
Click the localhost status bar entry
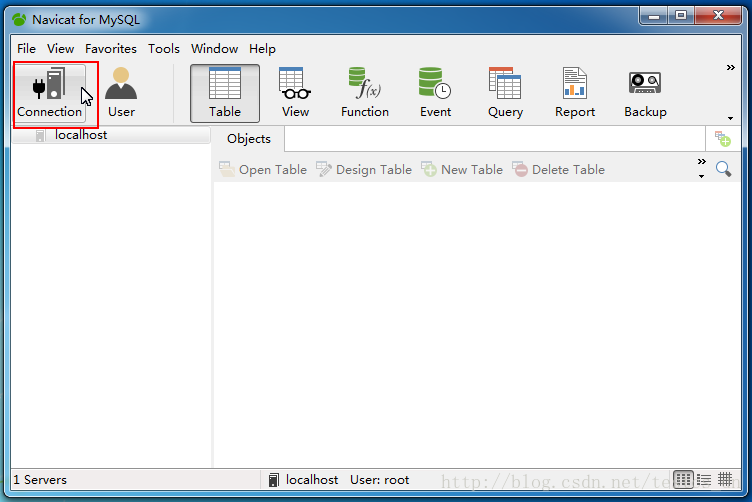(303, 479)
